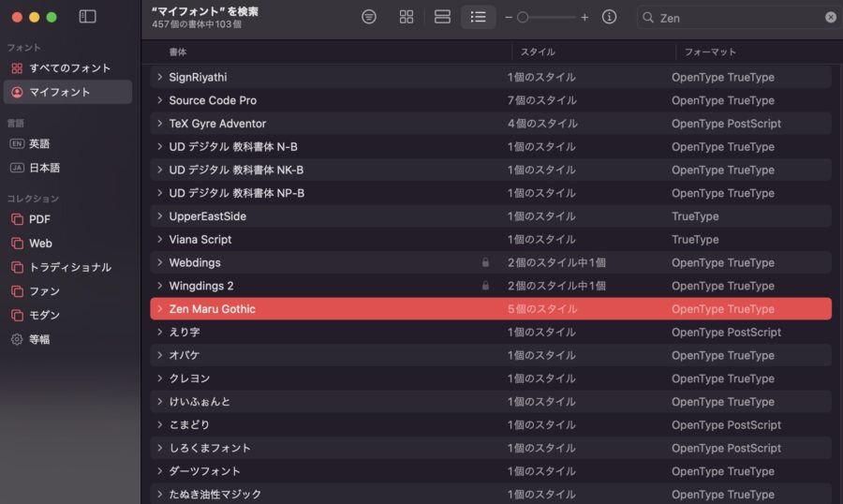Click the lock icon on Webdings row
Image resolution: width=843 pixels, height=504 pixels.
coord(485,262)
